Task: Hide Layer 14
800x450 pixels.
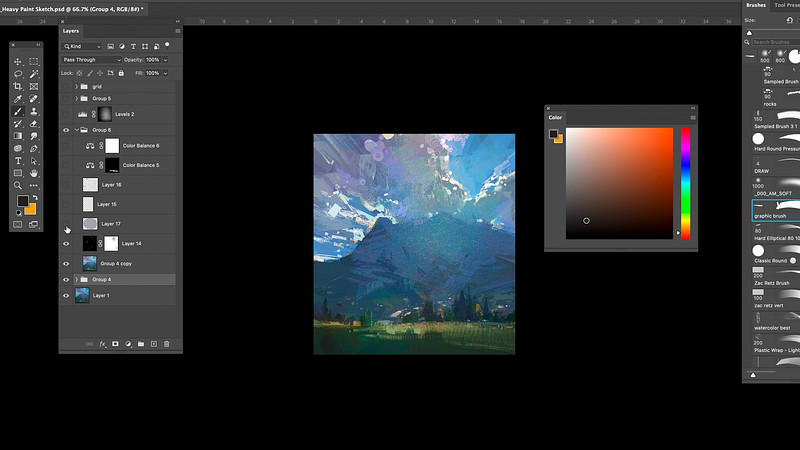Action: click(66, 244)
